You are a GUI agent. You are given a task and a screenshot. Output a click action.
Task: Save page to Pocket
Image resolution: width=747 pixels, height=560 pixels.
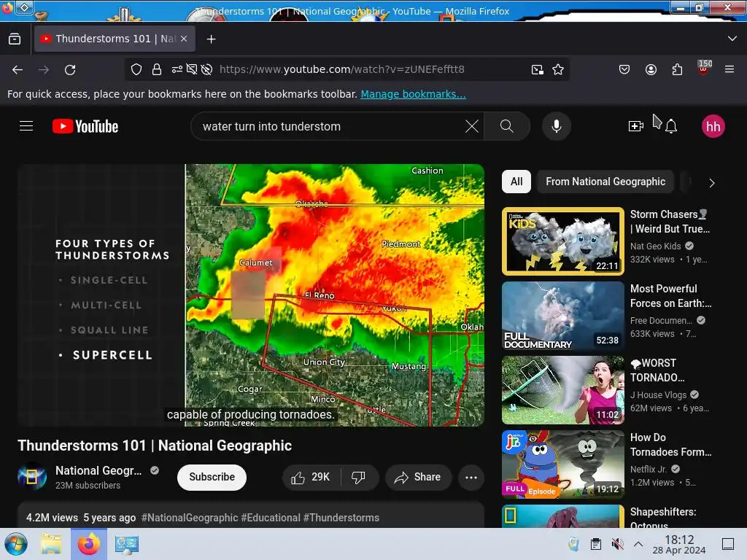click(x=624, y=69)
